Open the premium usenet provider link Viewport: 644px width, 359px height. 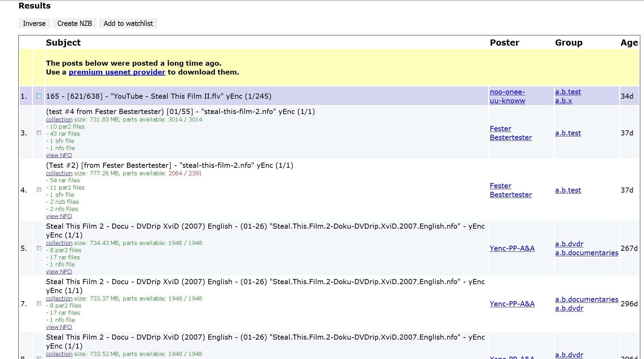[x=117, y=72]
